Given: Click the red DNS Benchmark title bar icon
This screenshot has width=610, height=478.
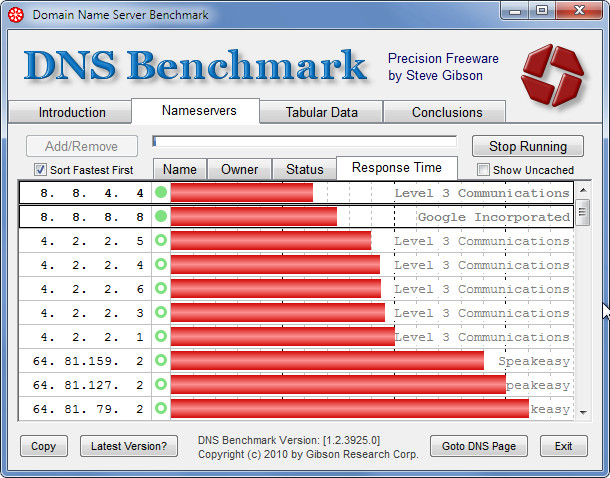Looking at the screenshot, I should (16, 15).
